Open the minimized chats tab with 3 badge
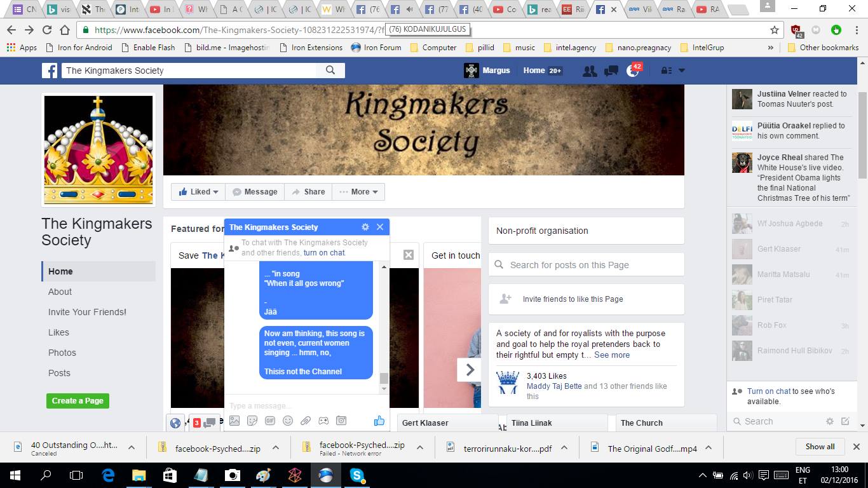The width and height of the screenshot is (868, 488). 205,423
